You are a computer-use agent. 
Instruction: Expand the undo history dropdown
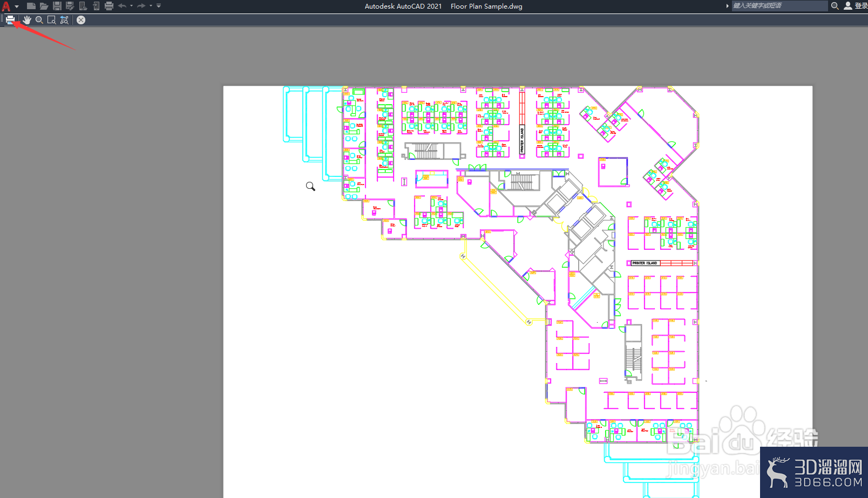131,6
